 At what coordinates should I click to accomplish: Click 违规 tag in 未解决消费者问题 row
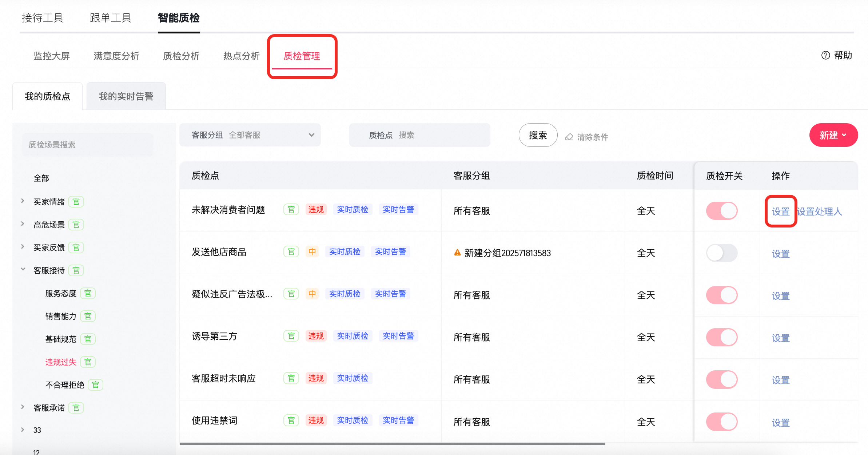(x=316, y=209)
